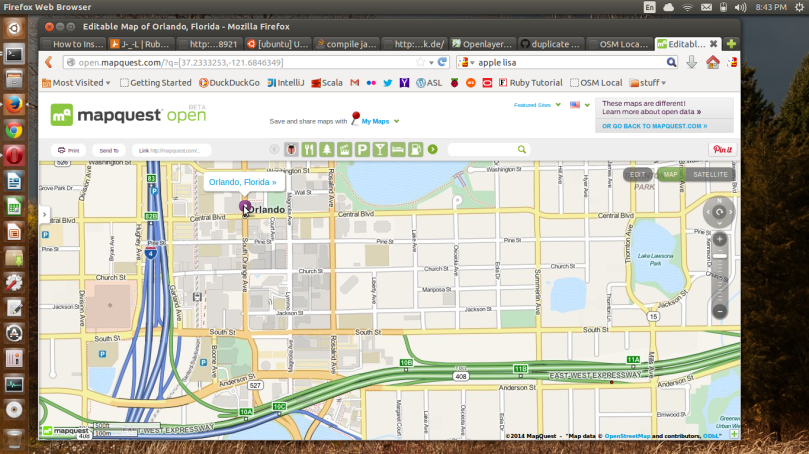
Task: Click the map pan compass control center
Action: [719, 212]
